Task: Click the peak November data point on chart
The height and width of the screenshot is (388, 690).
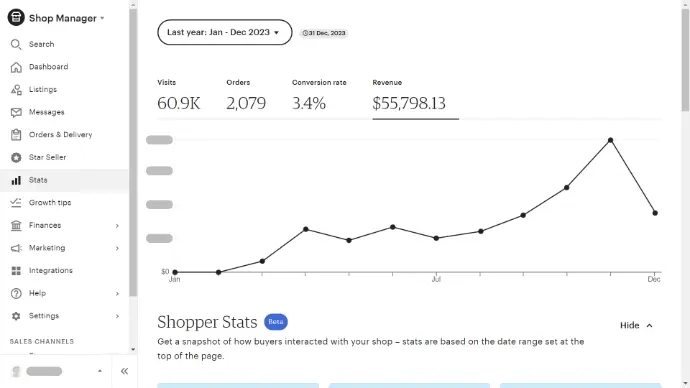Action: point(610,140)
